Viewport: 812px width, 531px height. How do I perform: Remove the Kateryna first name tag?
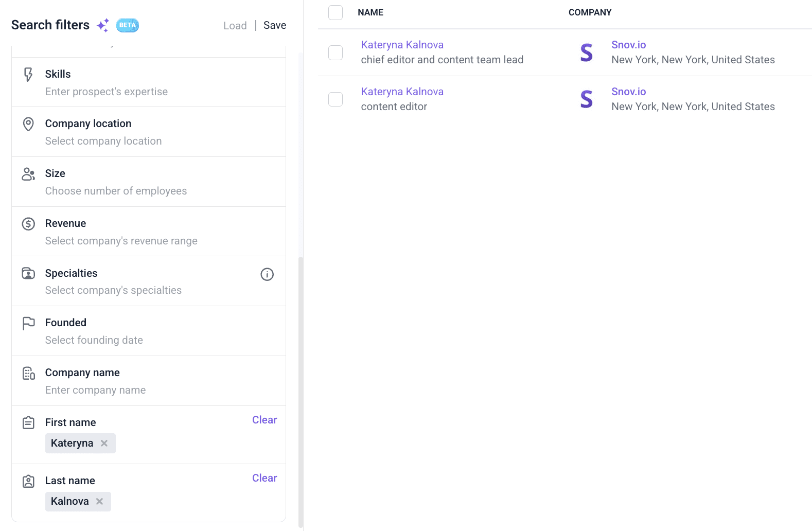point(104,443)
